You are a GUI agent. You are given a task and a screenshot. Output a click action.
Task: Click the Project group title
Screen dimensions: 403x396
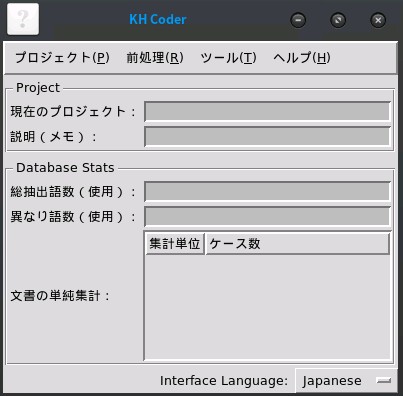[38, 88]
